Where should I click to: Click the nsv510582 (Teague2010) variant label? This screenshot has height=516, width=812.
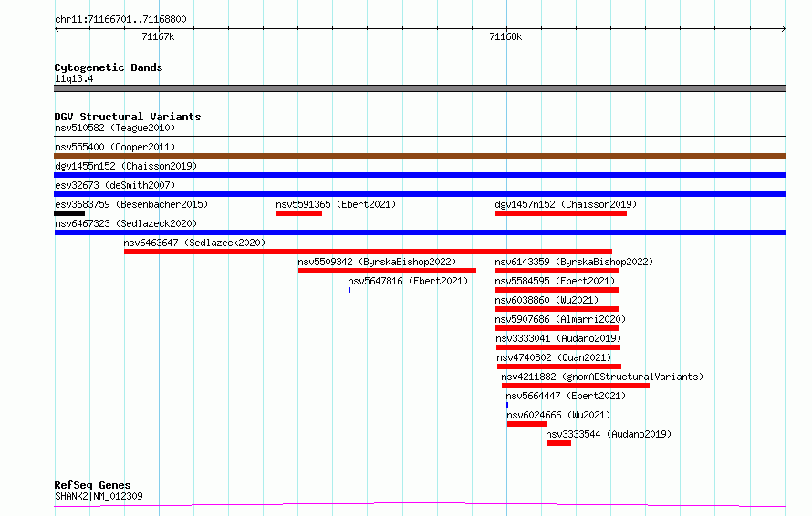(115, 128)
